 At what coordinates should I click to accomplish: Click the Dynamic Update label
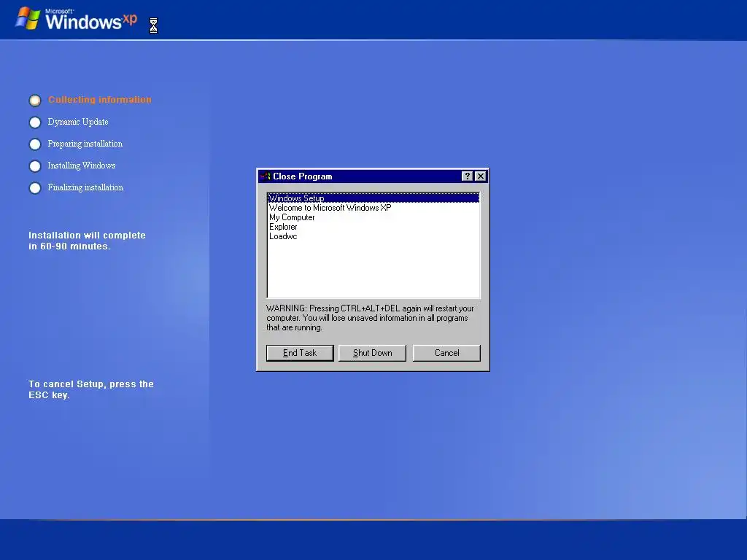pyautogui.click(x=77, y=122)
